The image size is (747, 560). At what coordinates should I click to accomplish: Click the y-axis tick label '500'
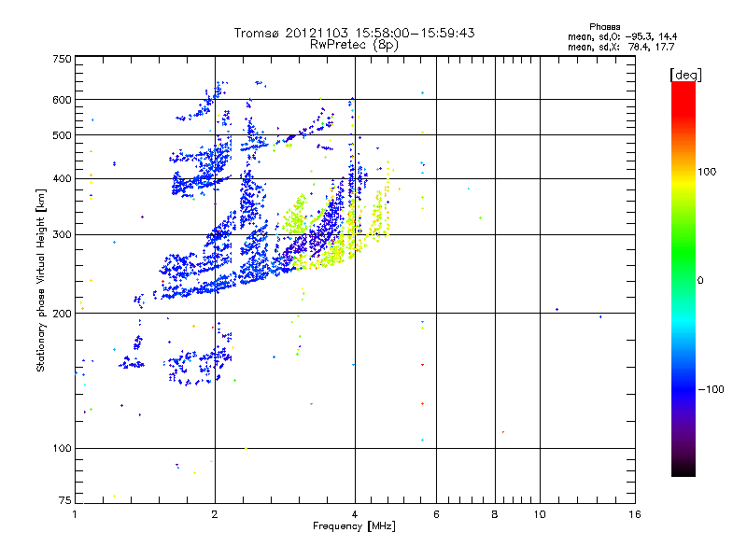(x=62, y=135)
